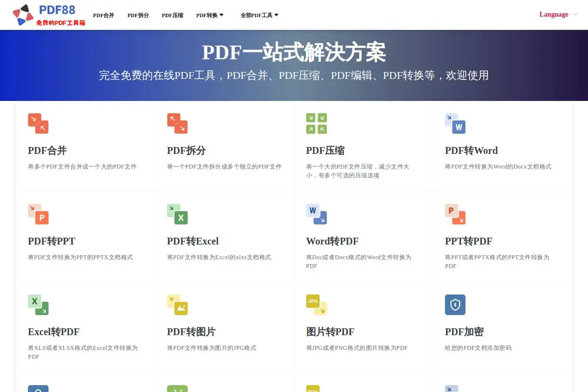Click the PDF加密 card title
Viewport: 588px width, 392px height.
(x=464, y=332)
